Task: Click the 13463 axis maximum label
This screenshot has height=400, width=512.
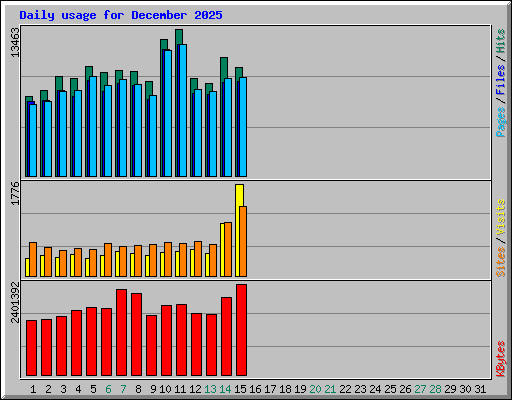Action: (x=15, y=42)
